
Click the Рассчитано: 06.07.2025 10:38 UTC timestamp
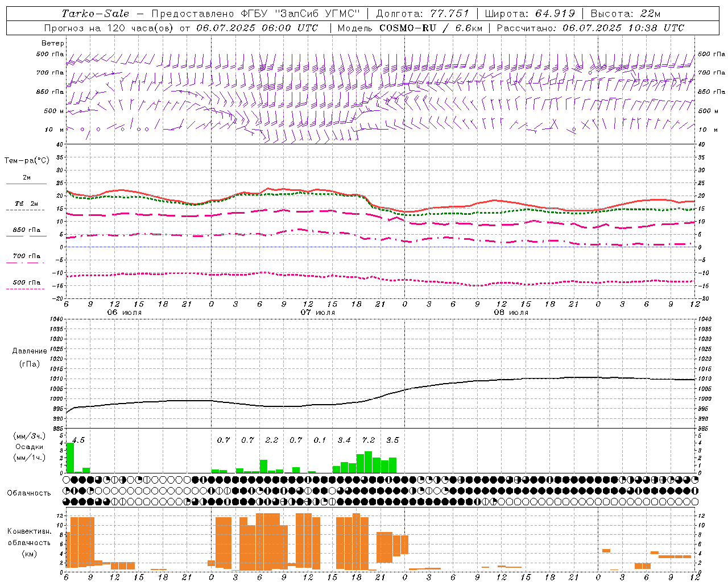coord(590,28)
